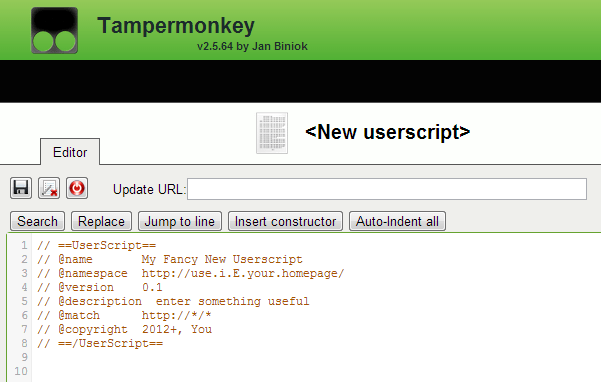Click the red power icon in the editor toolbar

[x=77, y=188]
